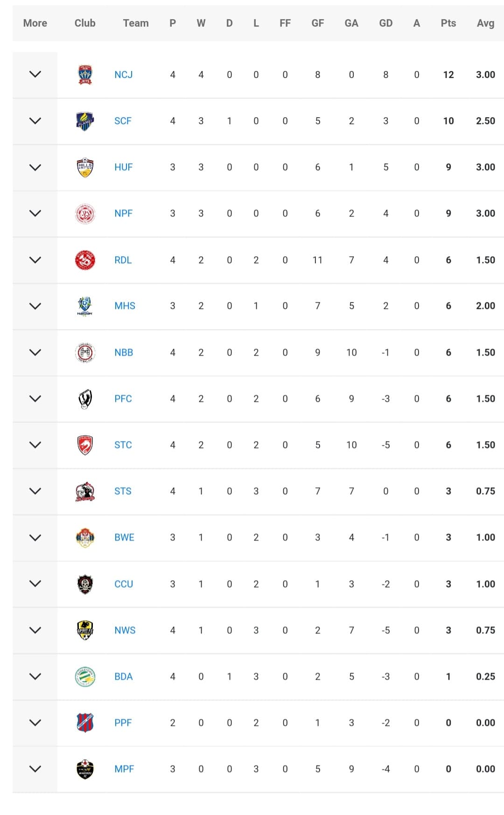Open the chevron for the STS row
This screenshot has height=815, width=504.
(35, 491)
